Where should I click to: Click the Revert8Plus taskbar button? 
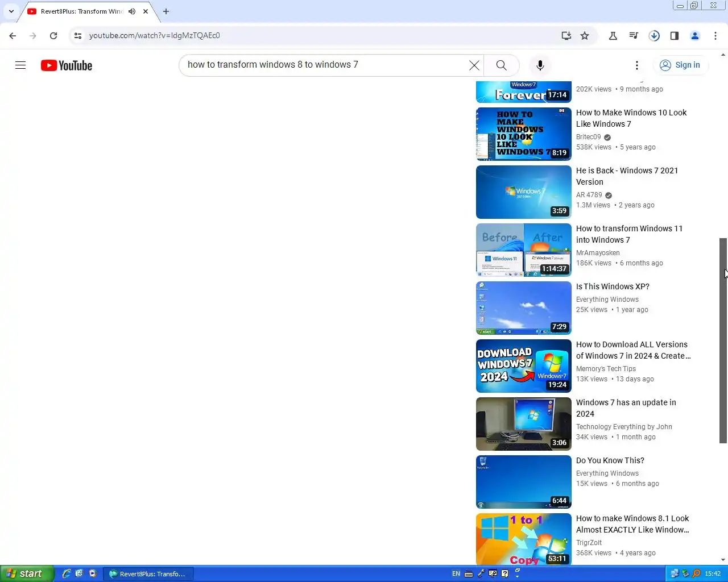[148, 574]
